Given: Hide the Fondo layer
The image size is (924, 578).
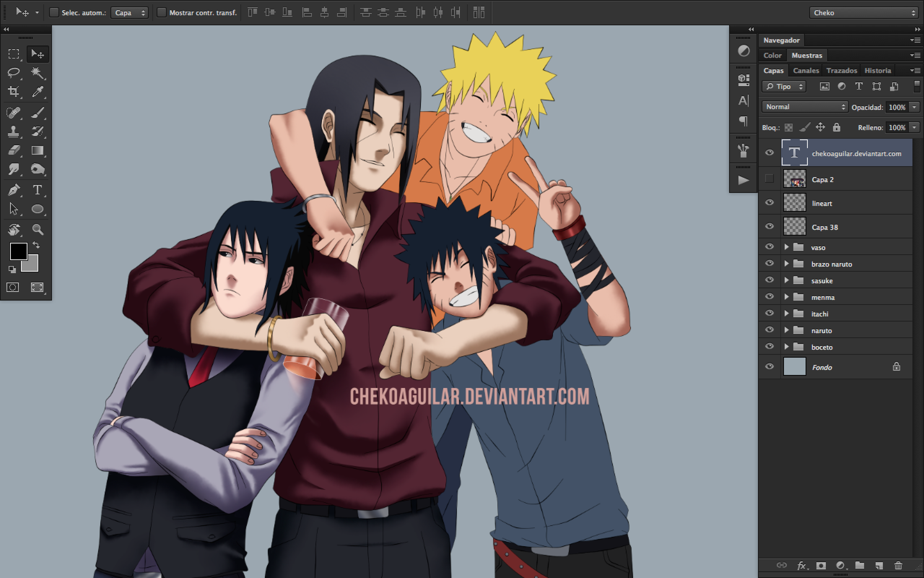Looking at the screenshot, I should pos(770,367).
